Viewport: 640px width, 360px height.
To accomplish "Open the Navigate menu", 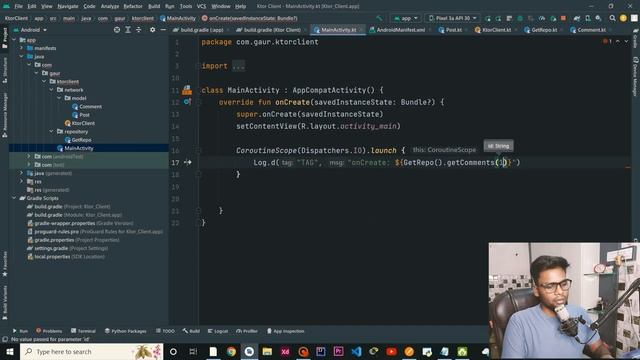I will (68, 6).
